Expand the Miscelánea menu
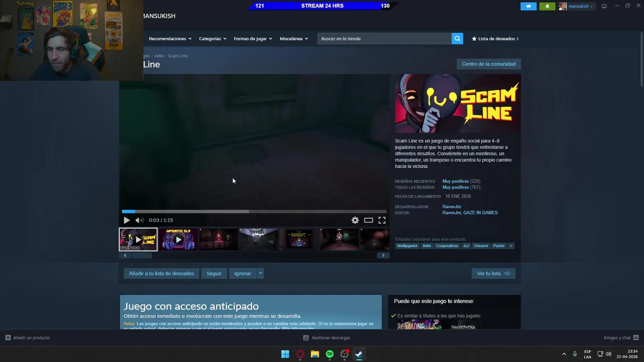Viewport: 644px width, 362px height. (294, 39)
